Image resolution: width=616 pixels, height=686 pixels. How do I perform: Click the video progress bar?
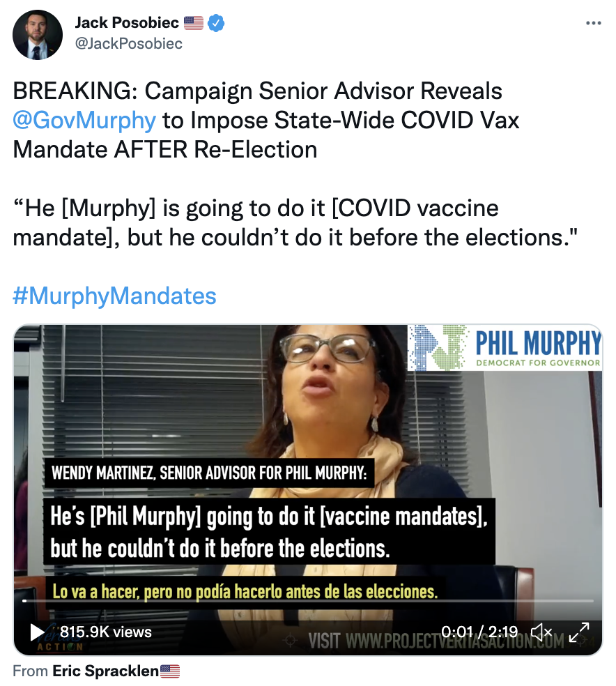308,601
